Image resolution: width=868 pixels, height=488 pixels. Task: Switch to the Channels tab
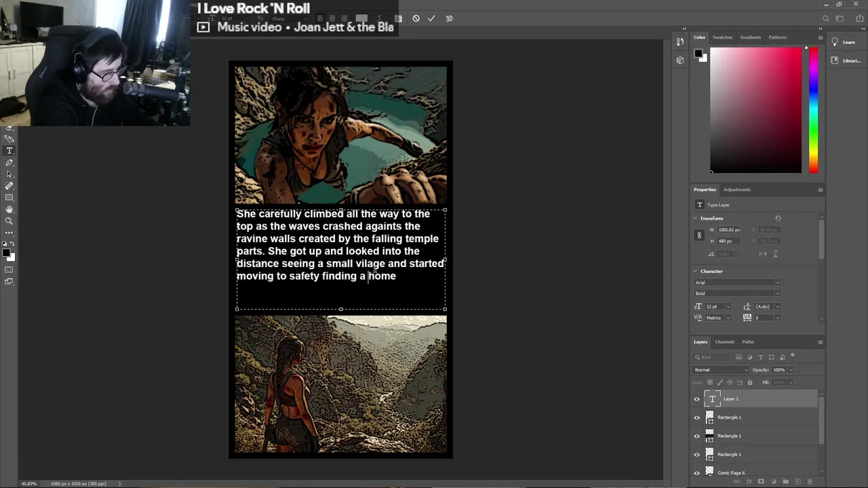pyautogui.click(x=724, y=342)
